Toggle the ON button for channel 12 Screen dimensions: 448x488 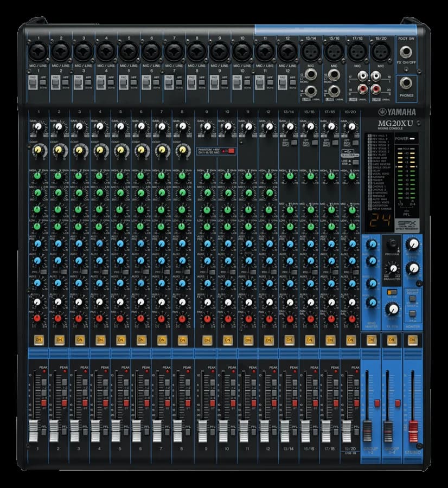pos(268,340)
